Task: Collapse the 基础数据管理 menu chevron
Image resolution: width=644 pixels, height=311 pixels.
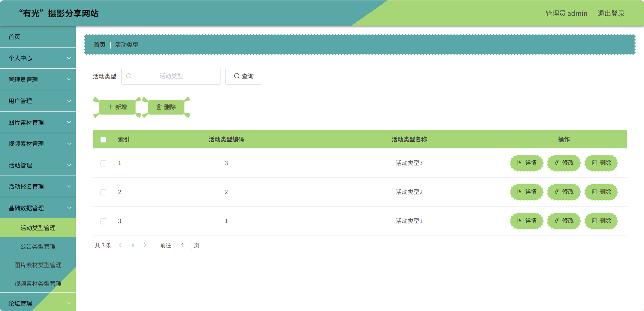Action: 69,208
